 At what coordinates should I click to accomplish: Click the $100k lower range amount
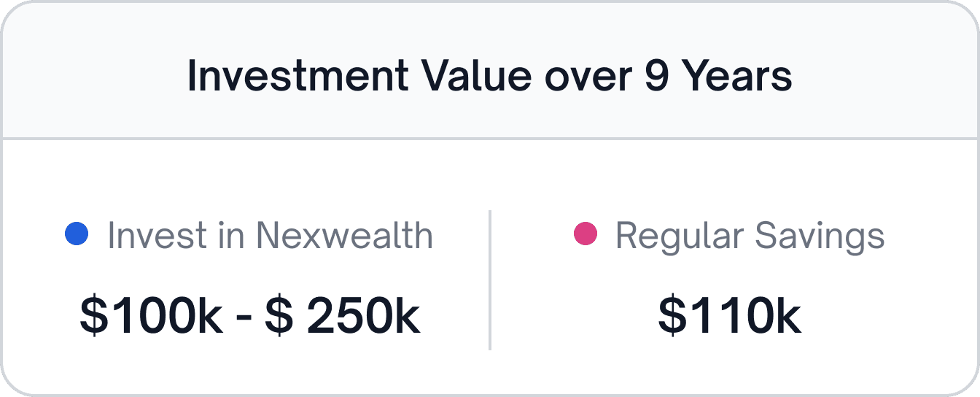point(152,316)
